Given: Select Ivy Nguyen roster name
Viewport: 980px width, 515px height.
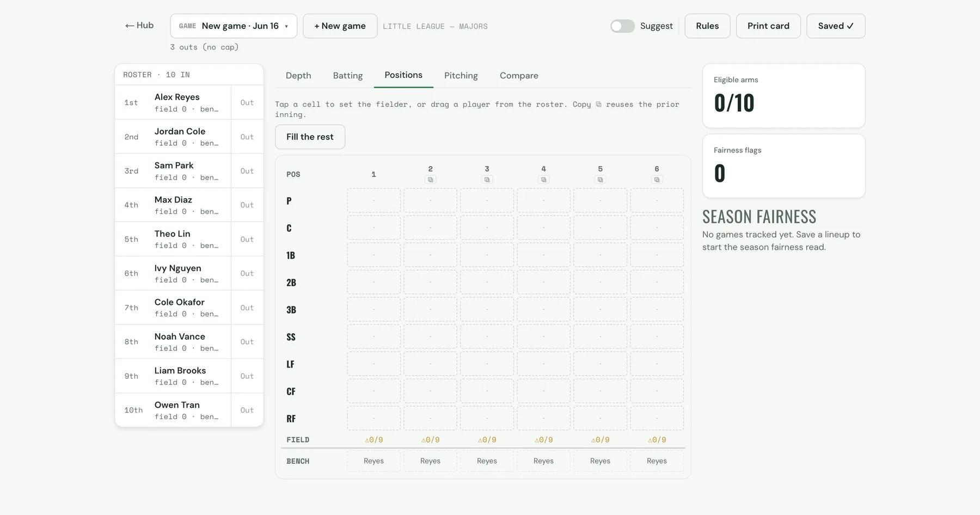Looking at the screenshot, I should [177, 268].
